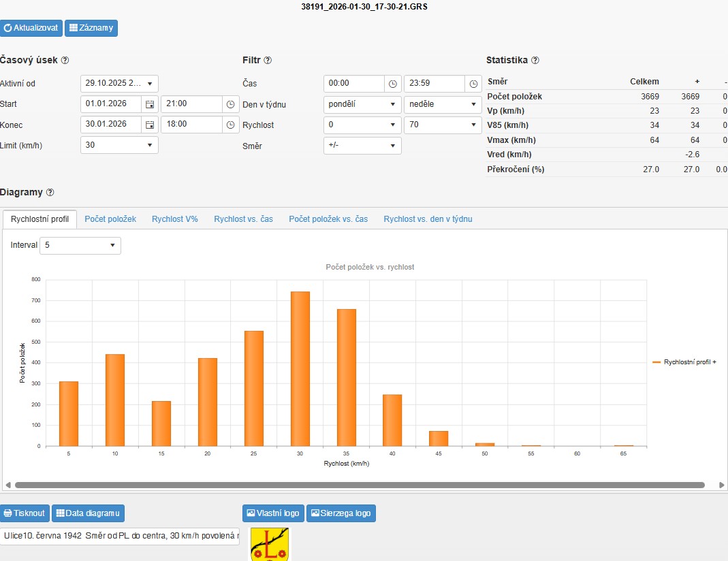Click clock icon next to Start time 21:00
The height and width of the screenshot is (561, 728).
coord(231,104)
